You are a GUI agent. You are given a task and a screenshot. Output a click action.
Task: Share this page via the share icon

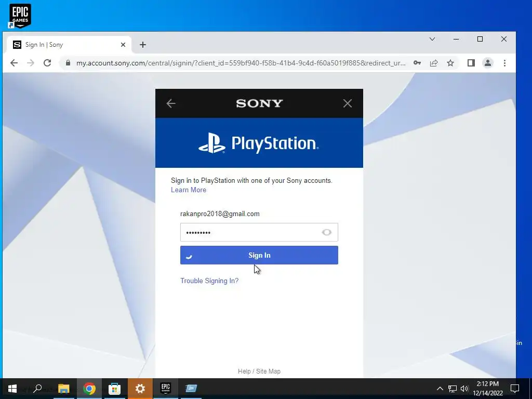click(434, 63)
